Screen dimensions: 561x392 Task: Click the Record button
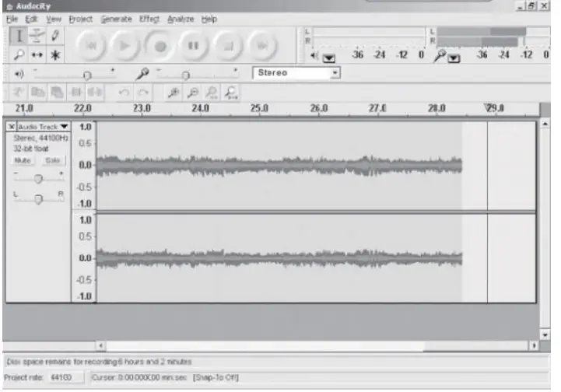coord(160,45)
